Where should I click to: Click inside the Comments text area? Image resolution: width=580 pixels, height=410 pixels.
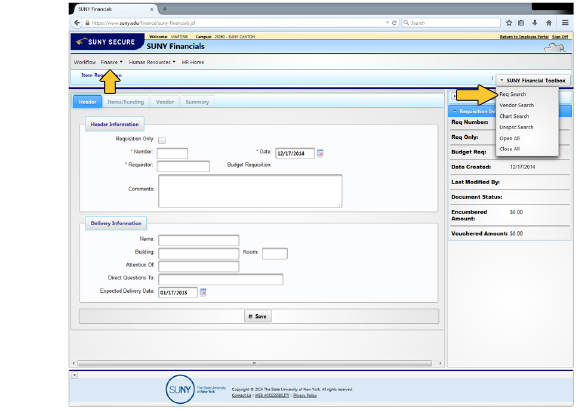point(250,191)
